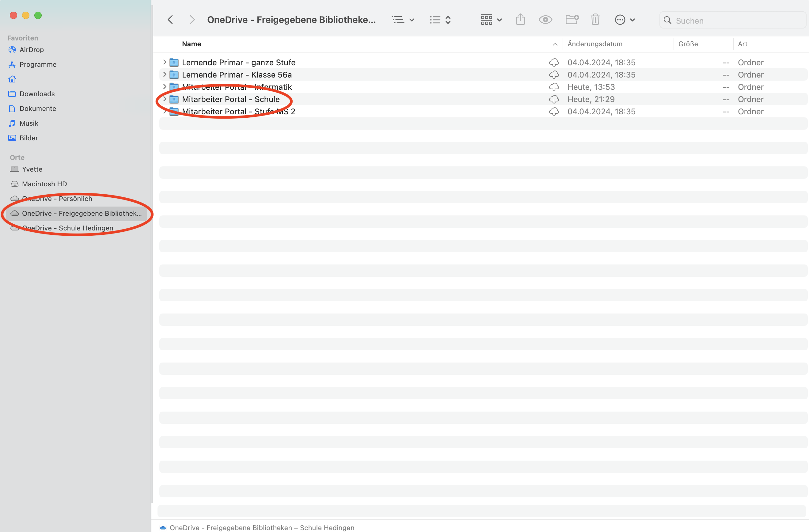Select AirDrop in sidebar

[32, 50]
